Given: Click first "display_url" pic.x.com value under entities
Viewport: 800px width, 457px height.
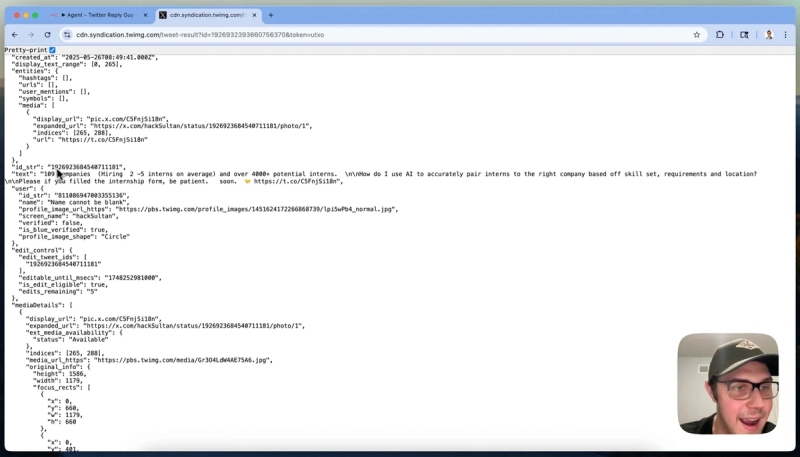Looking at the screenshot, I should tap(127, 119).
